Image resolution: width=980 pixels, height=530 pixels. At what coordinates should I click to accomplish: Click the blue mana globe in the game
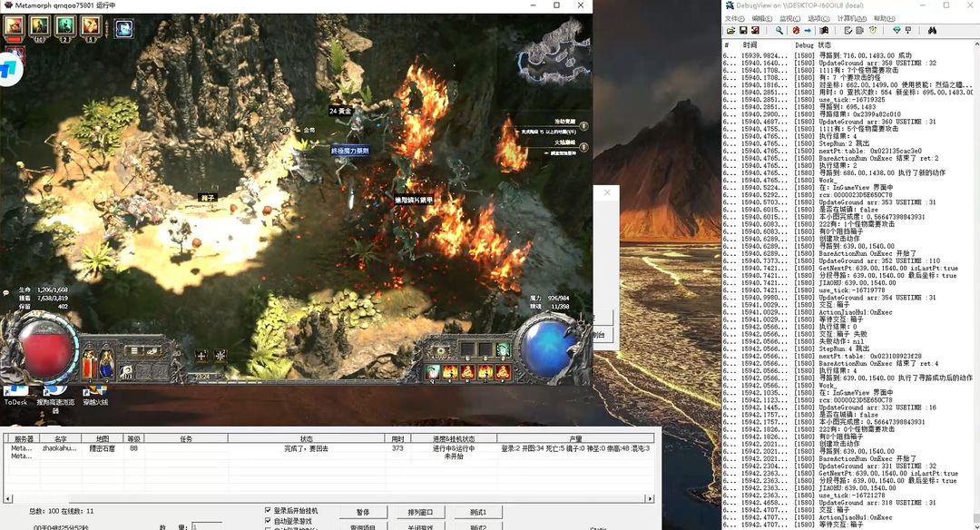(x=548, y=348)
